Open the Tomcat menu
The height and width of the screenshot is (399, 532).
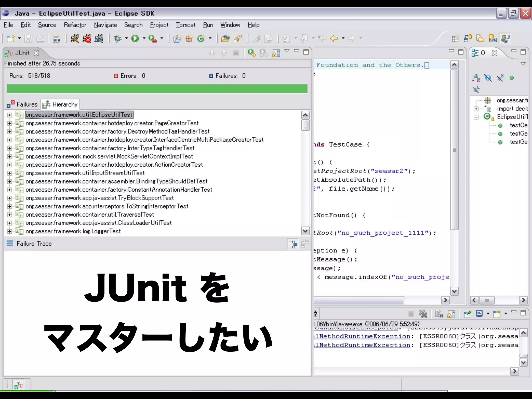(x=186, y=25)
